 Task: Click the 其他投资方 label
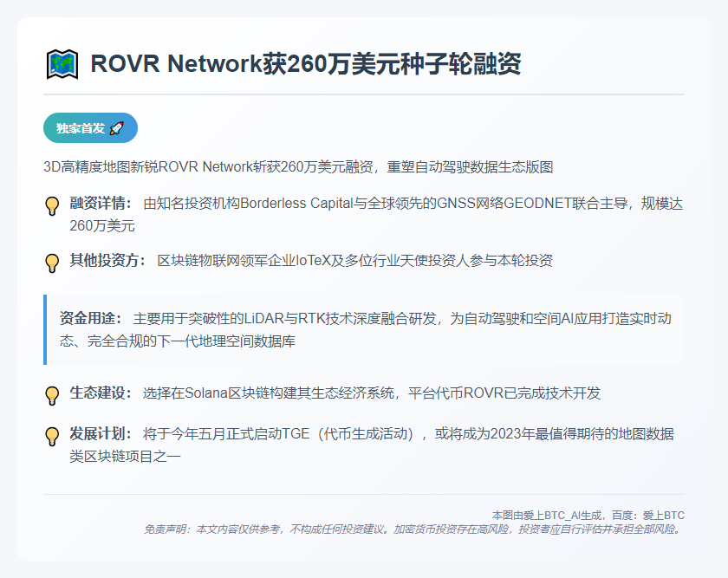pyautogui.click(x=107, y=260)
